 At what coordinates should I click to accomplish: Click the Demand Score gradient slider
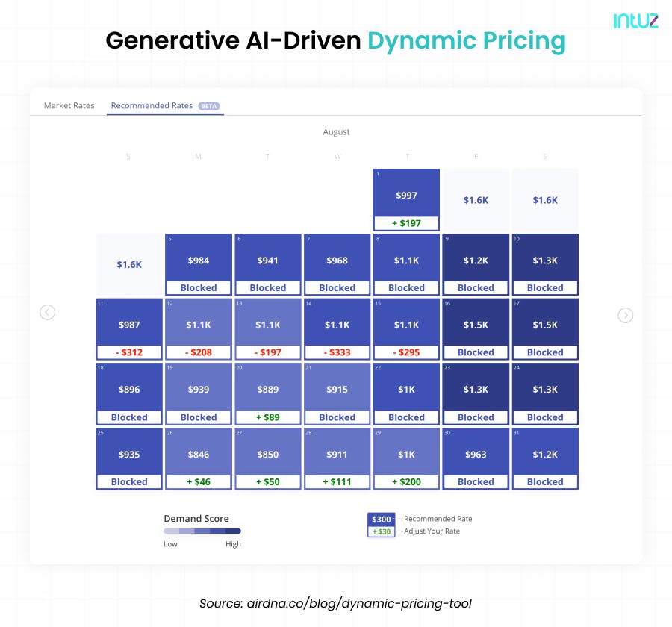202,531
